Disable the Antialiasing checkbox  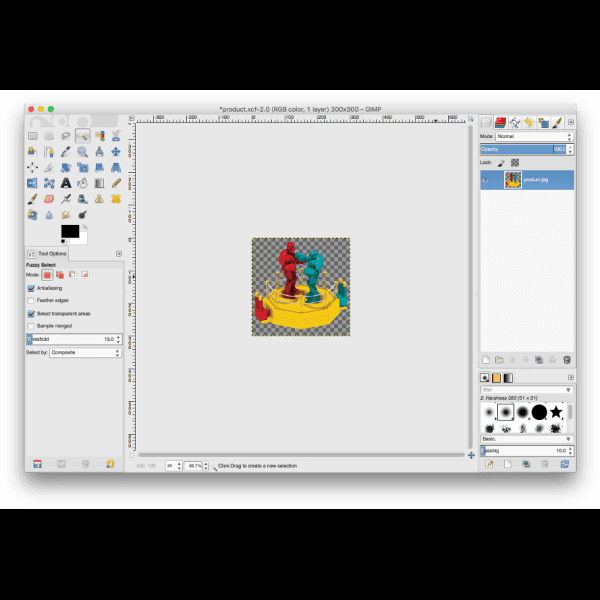[31, 288]
